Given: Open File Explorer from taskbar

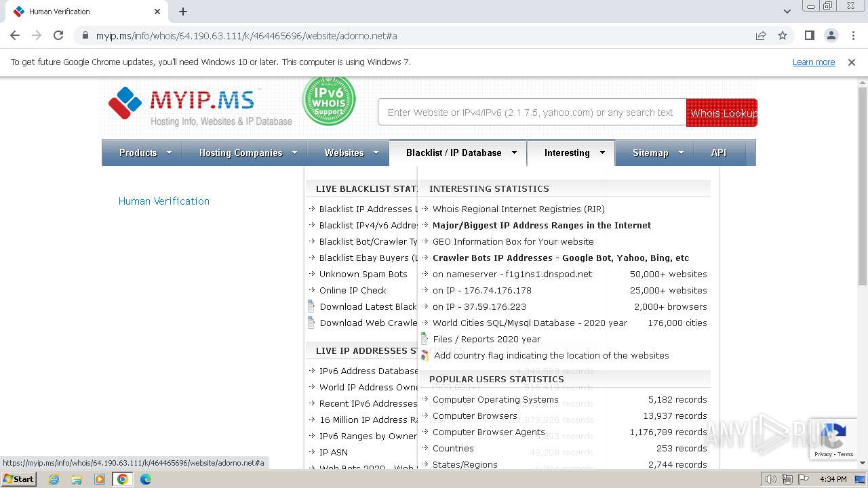Looking at the screenshot, I should pyautogui.click(x=77, y=479).
